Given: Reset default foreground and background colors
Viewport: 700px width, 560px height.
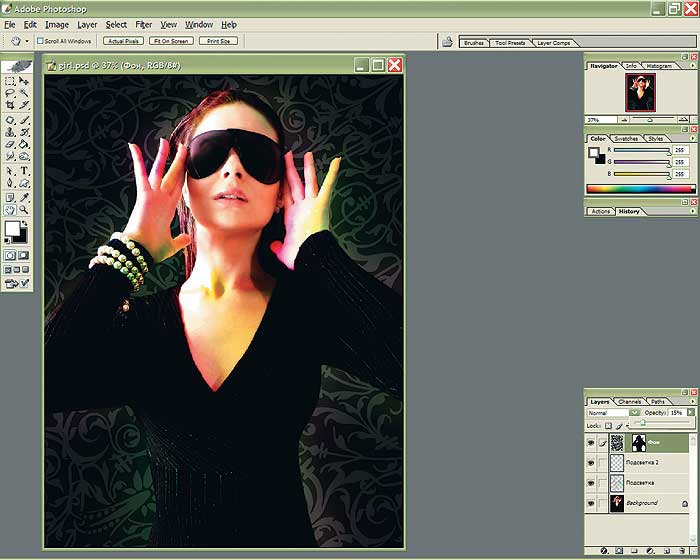Looking at the screenshot, I should 7,241.
